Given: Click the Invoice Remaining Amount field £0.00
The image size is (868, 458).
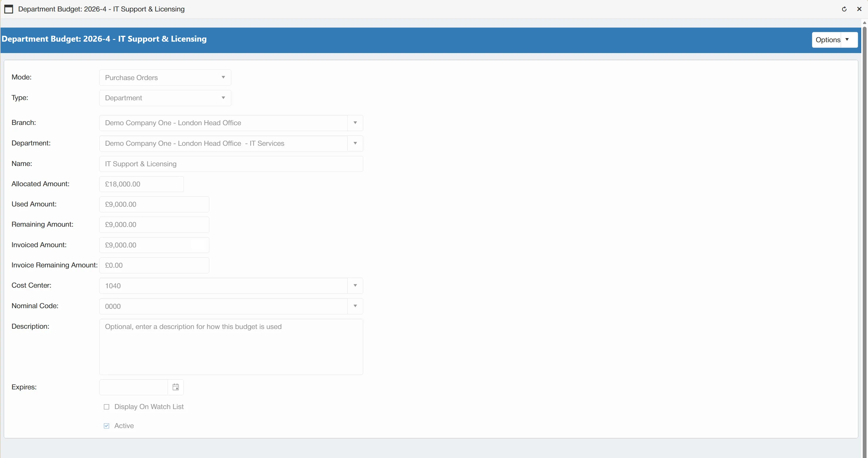Looking at the screenshot, I should pyautogui.click(x=154, y=265).
